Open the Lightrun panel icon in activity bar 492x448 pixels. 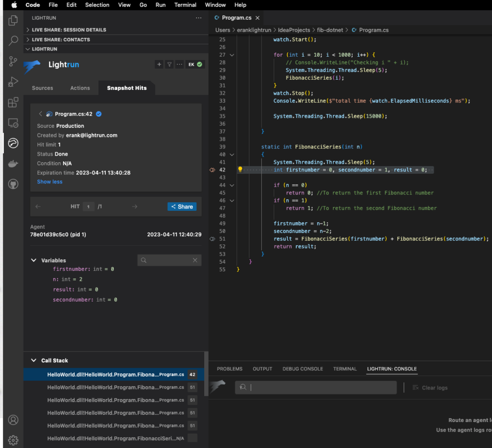pos(13,143)
